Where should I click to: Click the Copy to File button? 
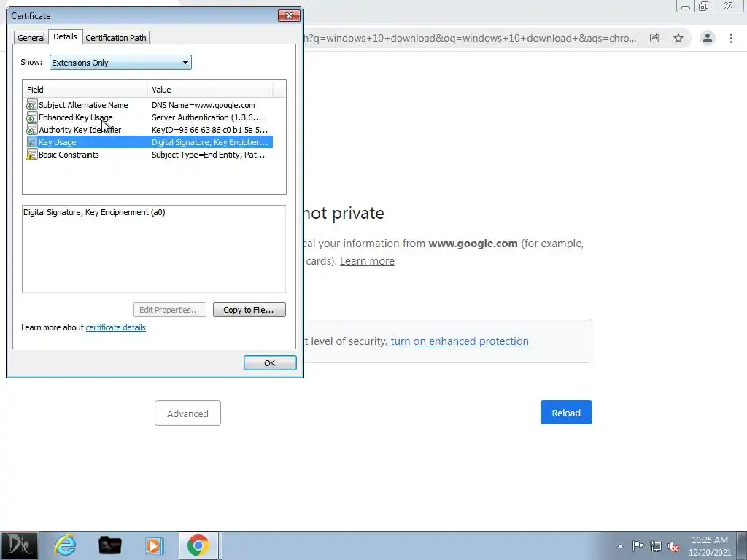[249, 309]
